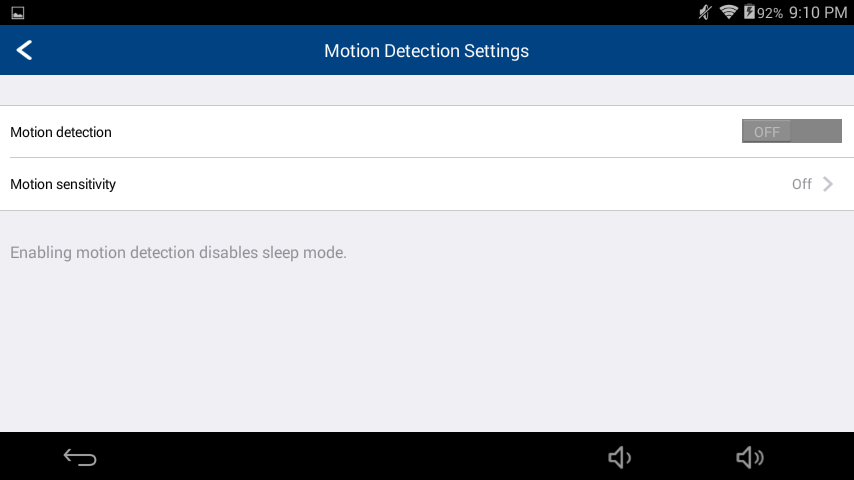Tap the battery charging icon
This screenshot has width=854, height=480.
coord(749,11)
